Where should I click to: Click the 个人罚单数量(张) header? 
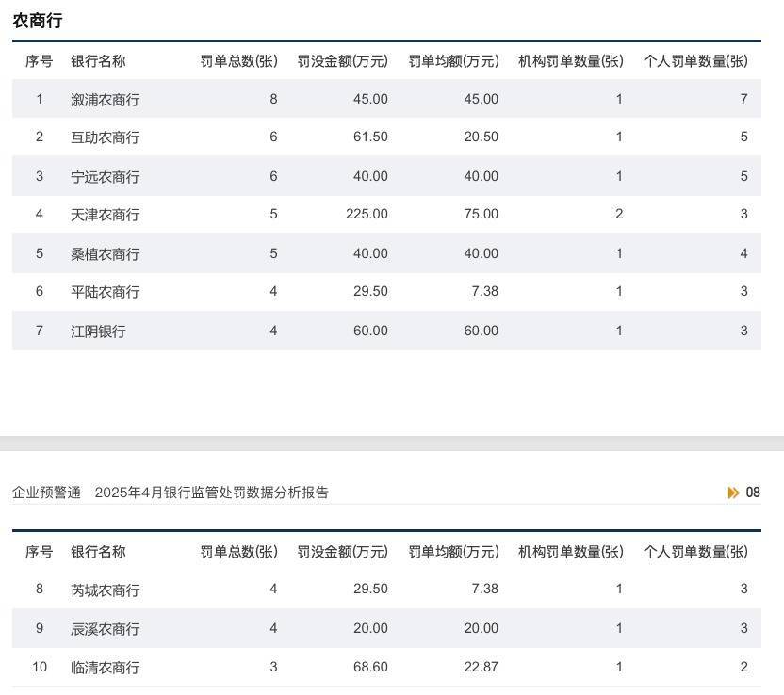(695, 60)
